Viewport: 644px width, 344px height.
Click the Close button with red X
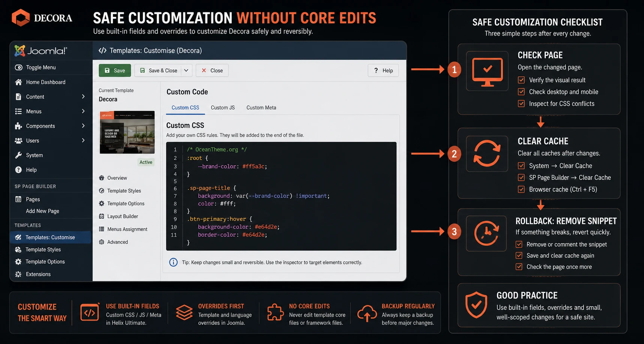coord(212,71)
